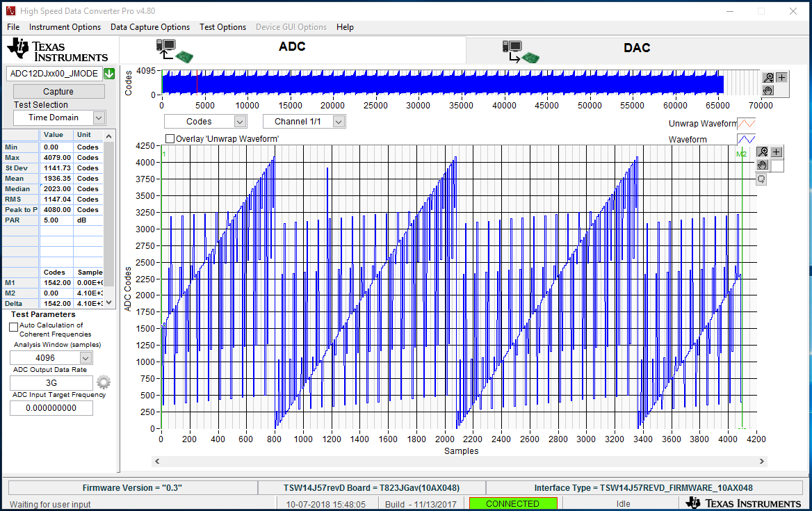Viewport: 812px width, 511px height.
Task: Click scroll down arrow of statistics table
Action: point(108,303)
